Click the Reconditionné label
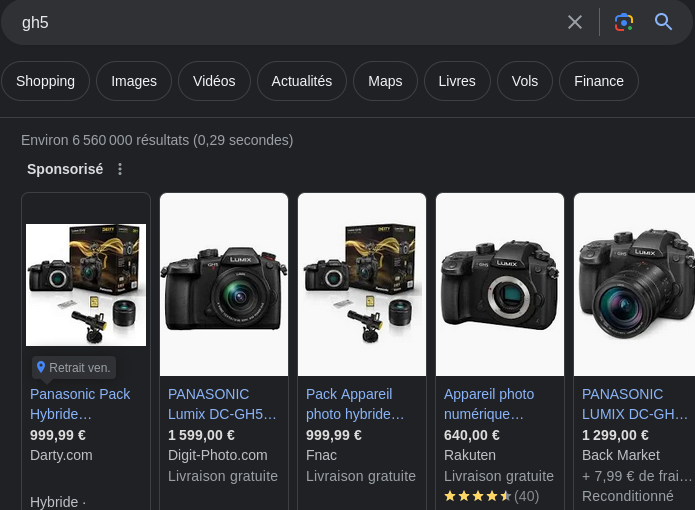Viewport: 695px width, 510px height. tap(628, 496)
